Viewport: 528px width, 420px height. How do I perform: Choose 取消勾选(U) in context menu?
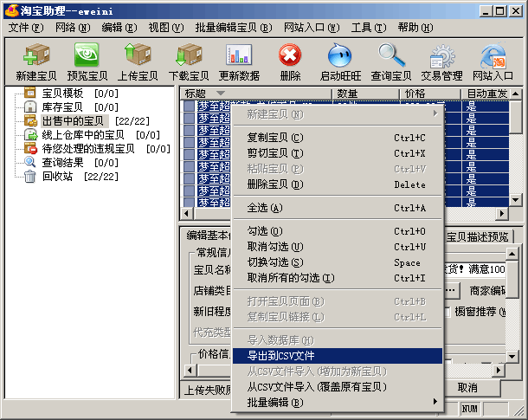(x=338, y=247)
